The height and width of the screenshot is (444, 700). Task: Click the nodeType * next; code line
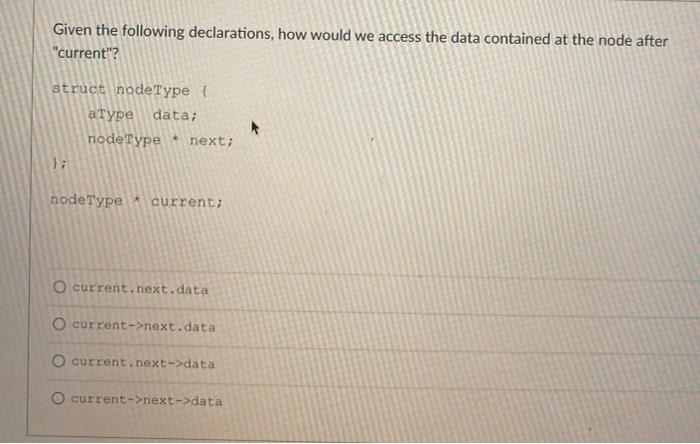160,140
